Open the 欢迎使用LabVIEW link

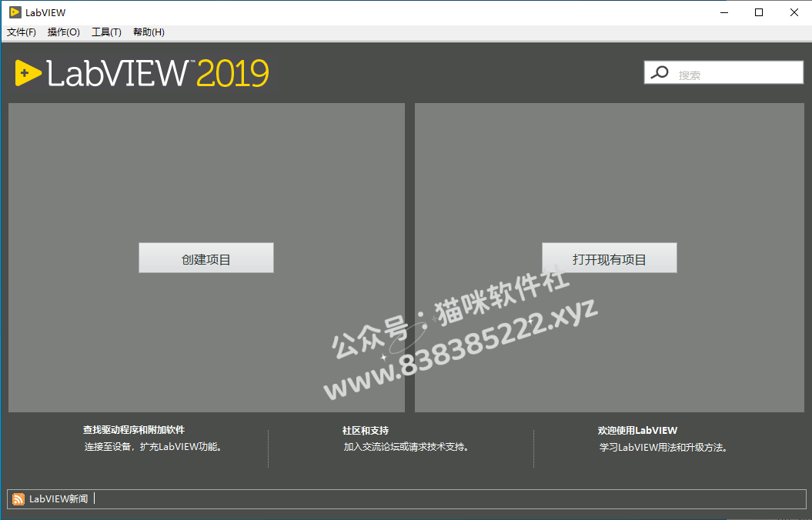click(637, 430)
